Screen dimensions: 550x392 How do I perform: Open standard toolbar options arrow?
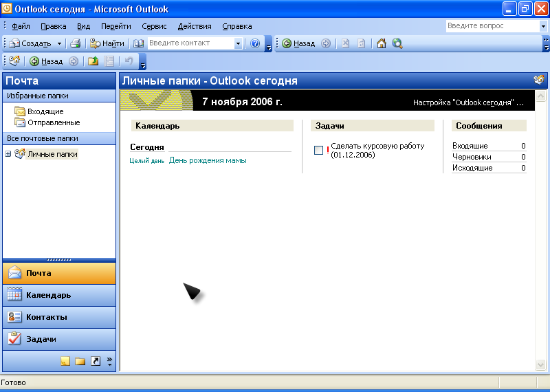pyautogui.click(x=268, y=44)
